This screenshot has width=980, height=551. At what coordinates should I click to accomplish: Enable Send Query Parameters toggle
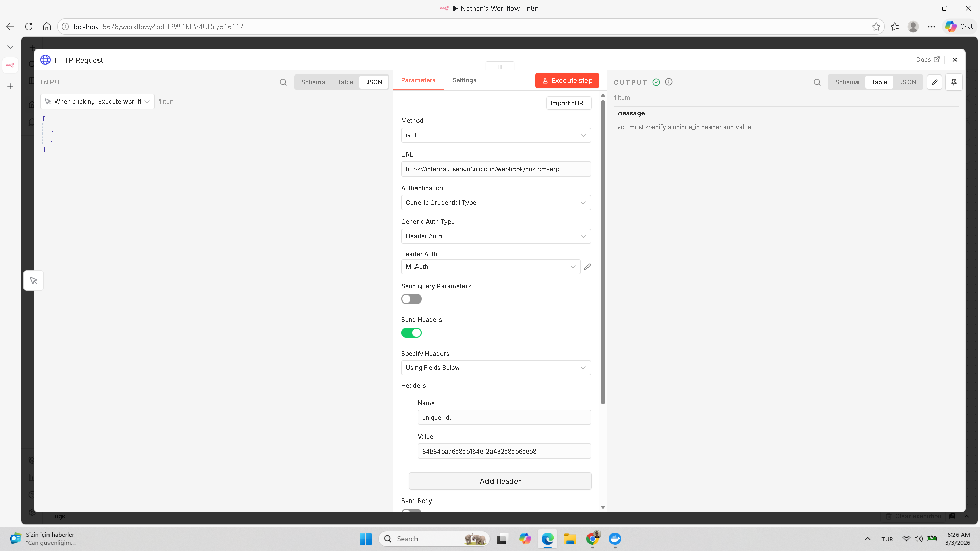click(x=411, y=299)
